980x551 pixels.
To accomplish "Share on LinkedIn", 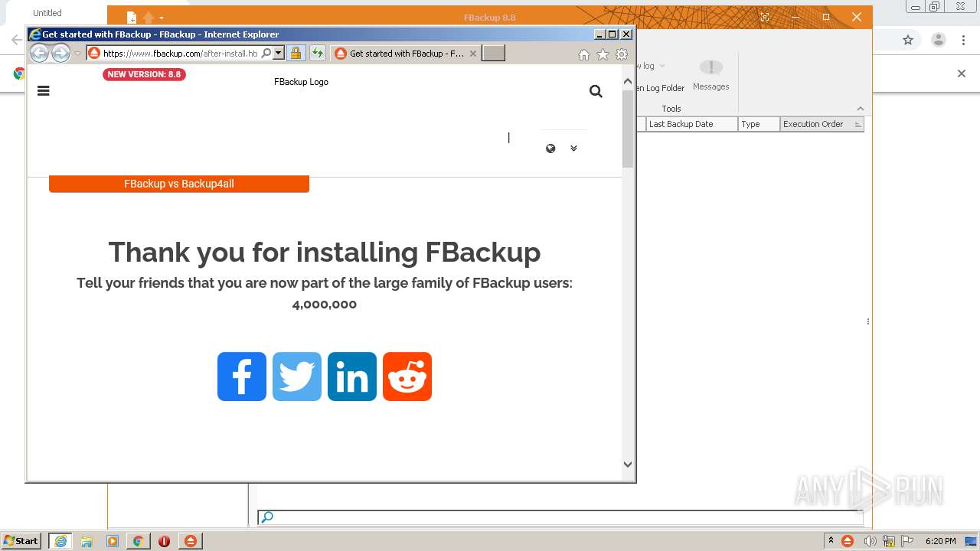I will tap(352, 377).
